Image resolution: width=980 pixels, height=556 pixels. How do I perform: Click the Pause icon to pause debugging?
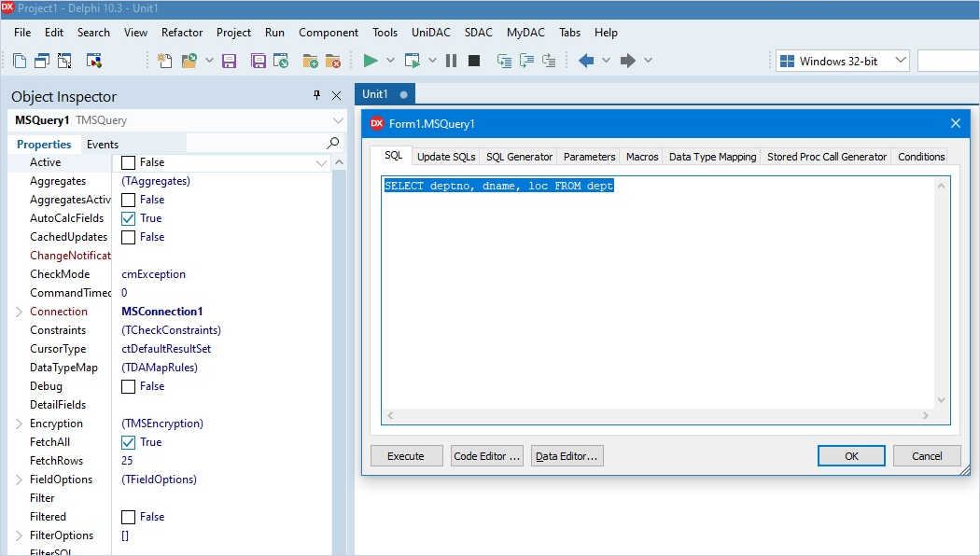pyautogui.click(x=452, y=59)
